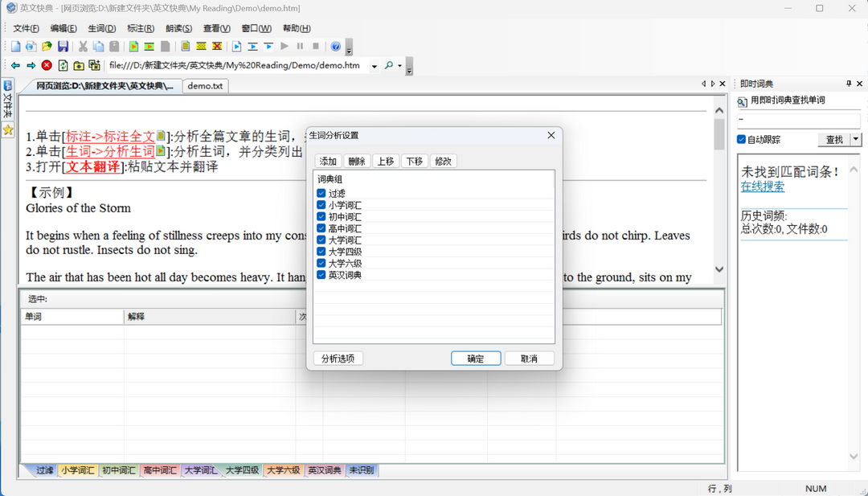
Task: Open Help via the blue question mark icon
Action: point(335,46)
